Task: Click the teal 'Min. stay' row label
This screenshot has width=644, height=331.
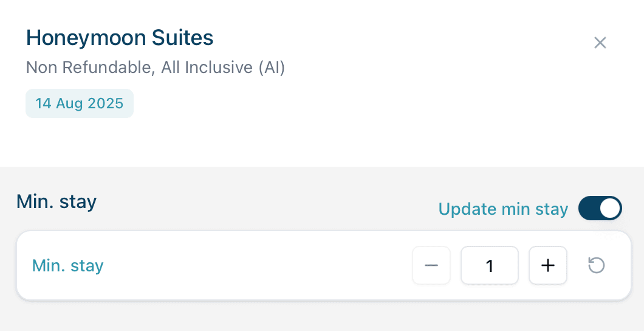Action: (x=68, y=266)
